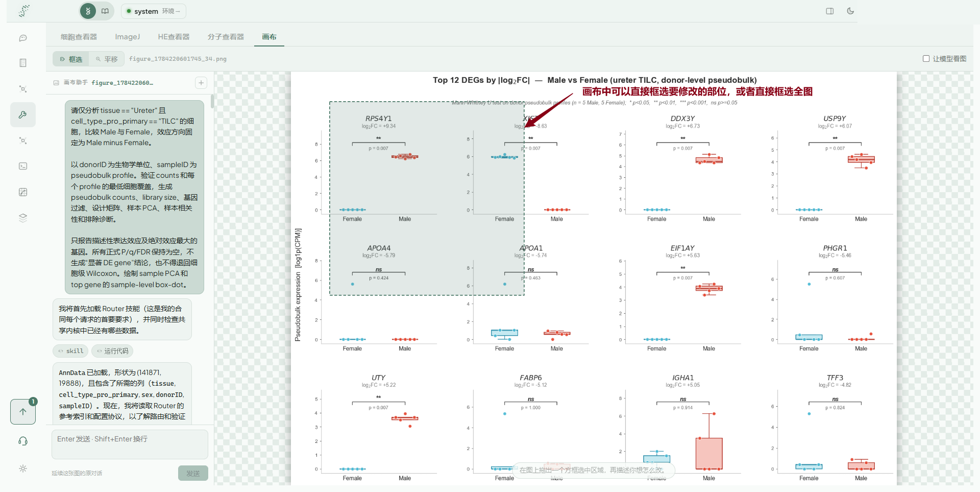Click the chat panel scrollbar
Viewport: 980px width, 492px height.
pyautogui.click(x=212, y=101)
